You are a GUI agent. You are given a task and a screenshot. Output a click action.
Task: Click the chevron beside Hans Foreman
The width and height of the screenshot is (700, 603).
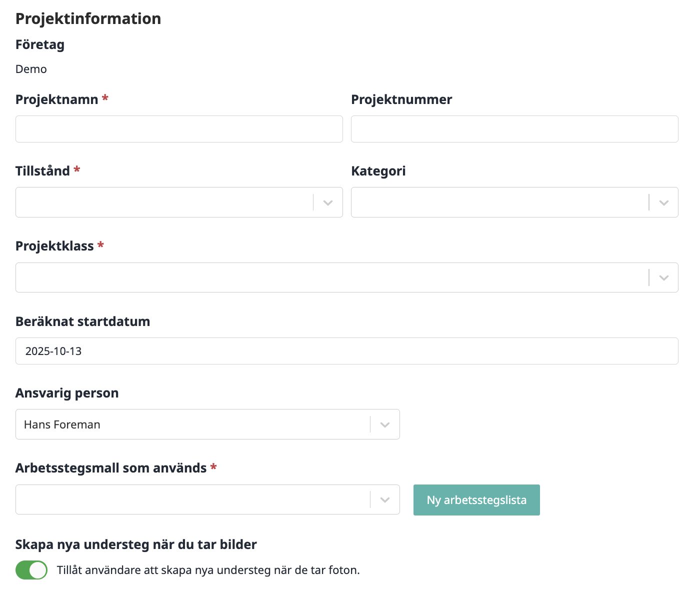384,424
